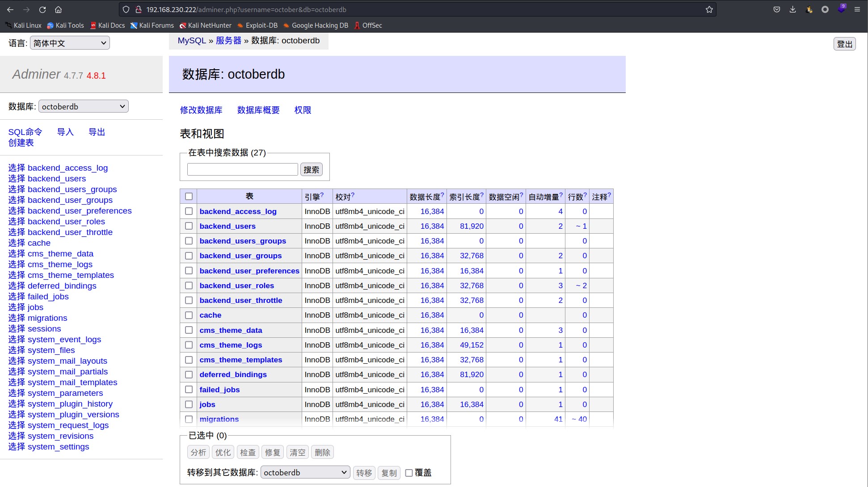Image resolution: width=868 pixels, height=487 pixels.
Task: Open the Kali Tools bookmark
Action: 65,25
